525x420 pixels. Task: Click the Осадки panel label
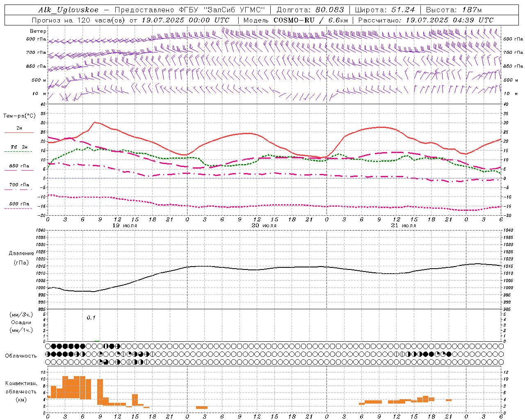21,322
